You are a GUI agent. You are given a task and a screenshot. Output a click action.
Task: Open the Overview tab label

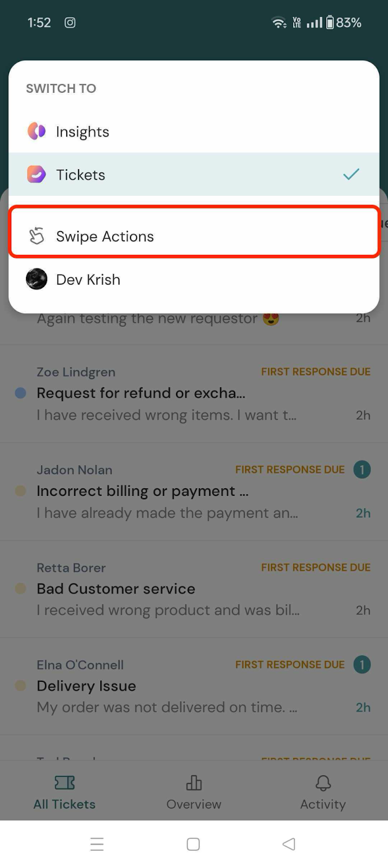point(193,804)
